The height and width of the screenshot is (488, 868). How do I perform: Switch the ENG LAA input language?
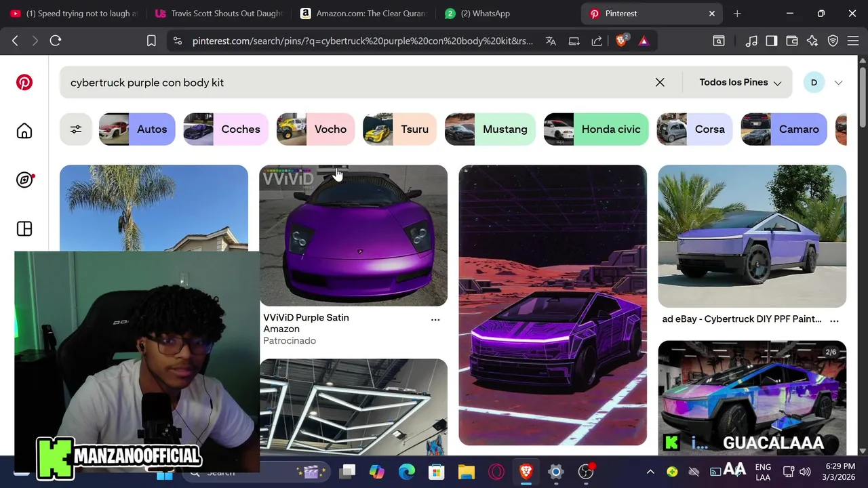pyautogui.click(x=763, y=472)
